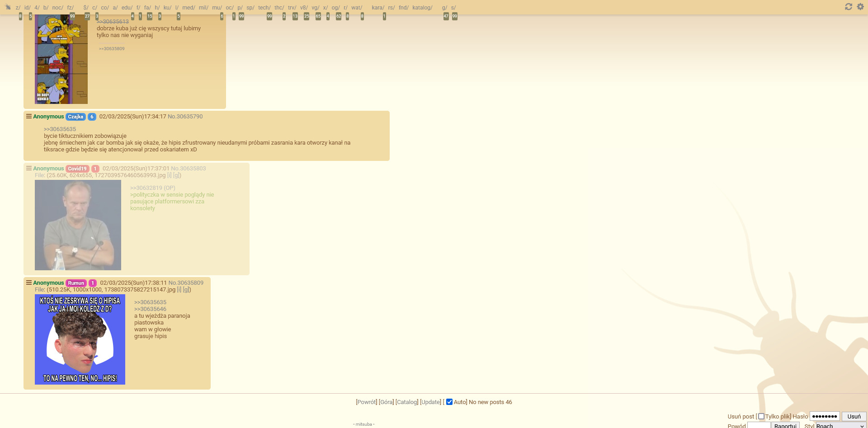Toggle the Tylko plik checkbox

click(x=761, y=416)
